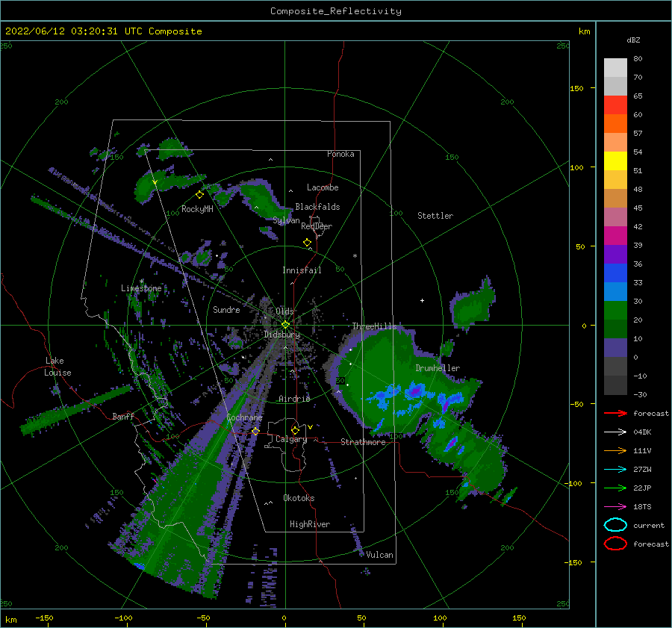Viewport: 672px width, 628px height.
Task: Pick the orange 57-60 dBZ swatch
Action: tap(615, 123)
